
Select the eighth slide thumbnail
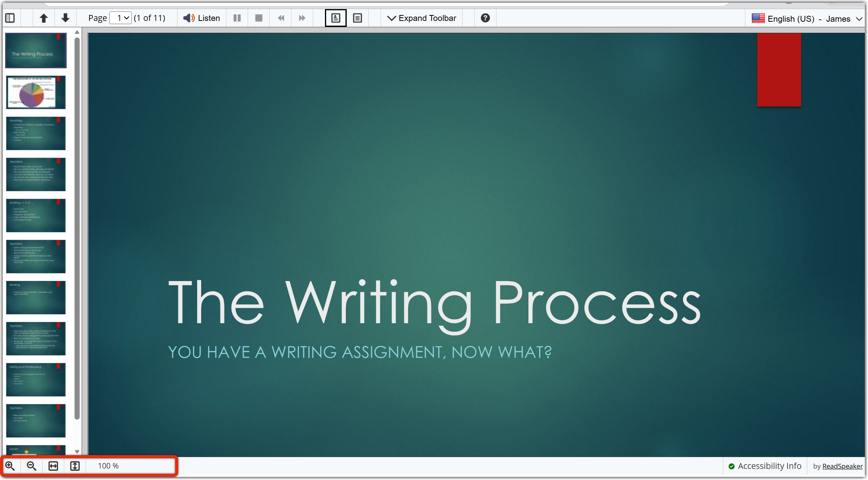point(36,339)
